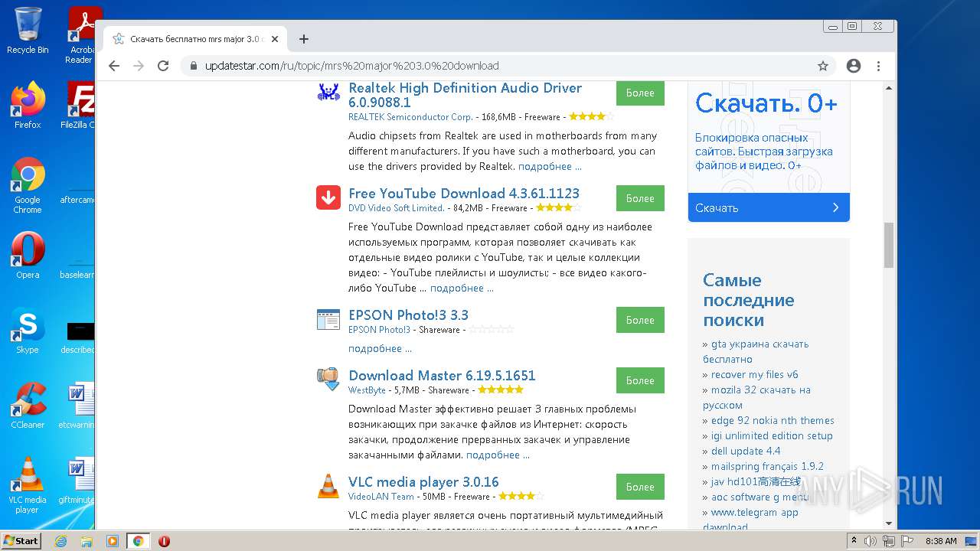This screenshot has height=551, width=980.
Task: Click подробнее link under EPSON Photo!3
Action: [x=380, y=349]
